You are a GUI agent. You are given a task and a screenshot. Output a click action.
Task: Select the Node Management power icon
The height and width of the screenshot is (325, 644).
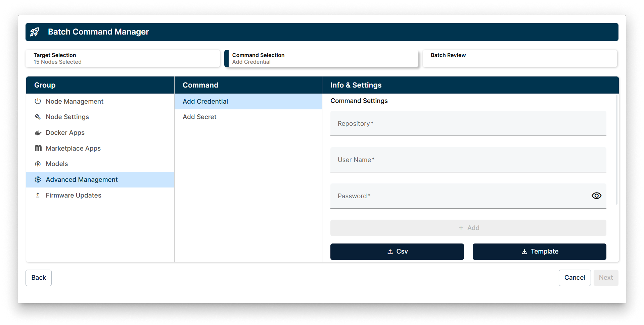coord(38,101)
